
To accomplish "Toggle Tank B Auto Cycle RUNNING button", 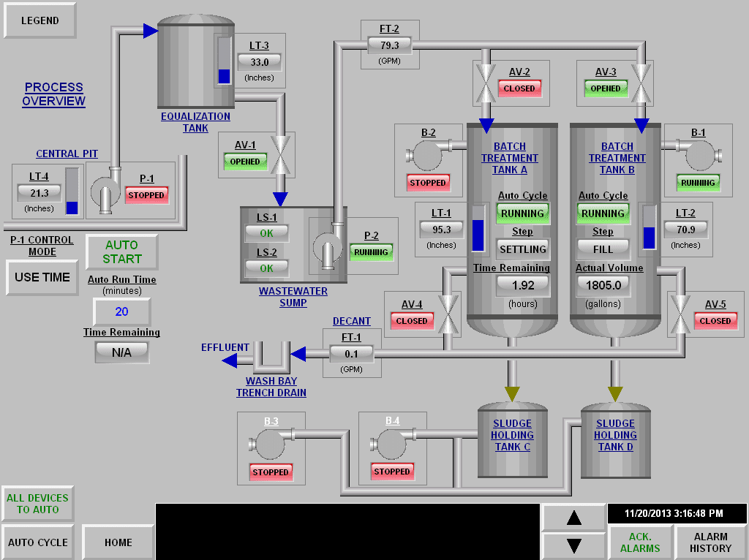I will (x=603, y=213).
